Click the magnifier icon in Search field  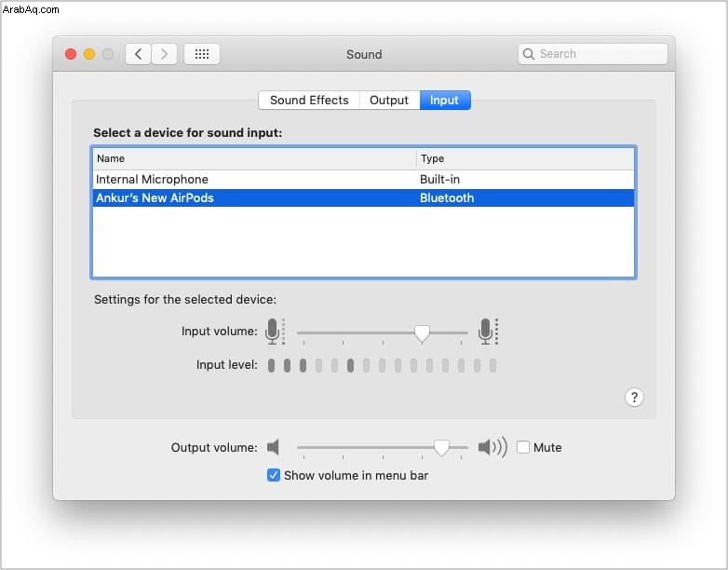point(529,54)
